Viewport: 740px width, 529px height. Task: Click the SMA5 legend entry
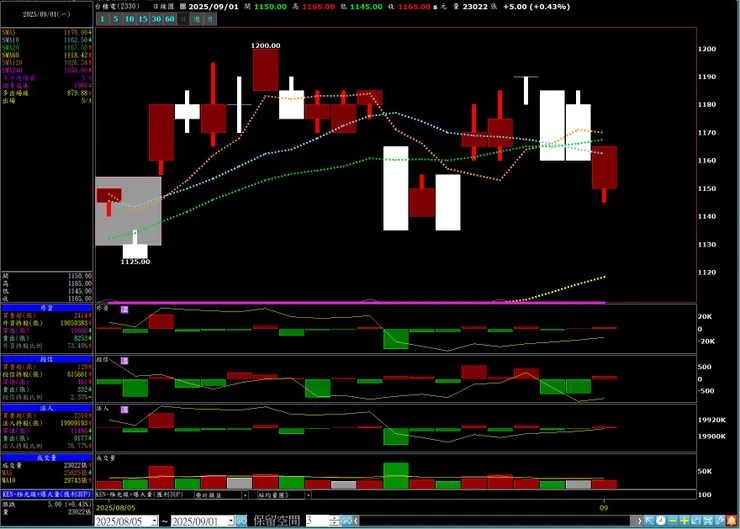(x=46, y=33)
